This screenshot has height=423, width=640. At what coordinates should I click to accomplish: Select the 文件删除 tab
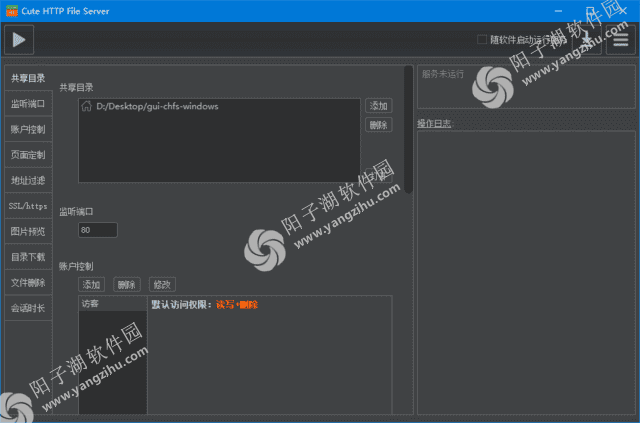click(x=28, y=282)
